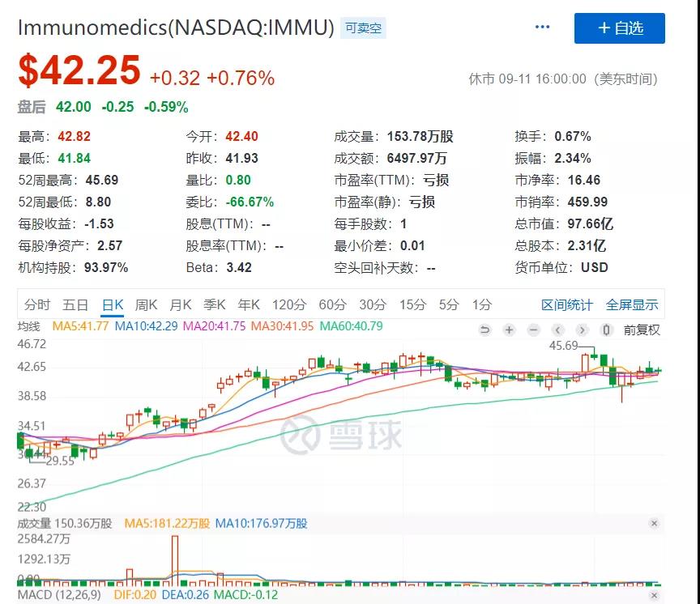Click the MA20:41.75 indicator label
Screen dimensions: 700x604
[214, 326]
